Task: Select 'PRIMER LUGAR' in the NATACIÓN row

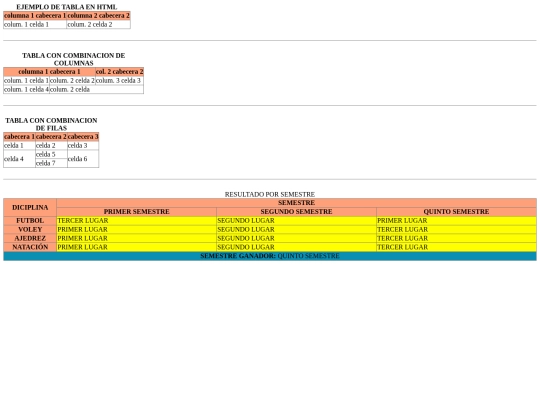Action: pyautogui.click(x=136, y=247)
